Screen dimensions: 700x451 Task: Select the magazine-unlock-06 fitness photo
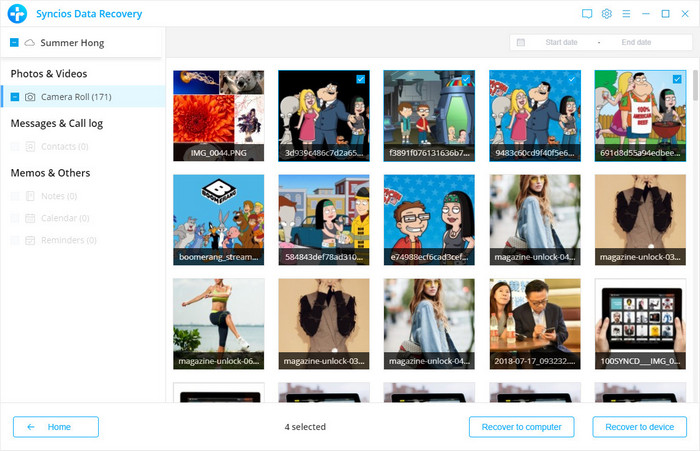click(x=219, y=324)
